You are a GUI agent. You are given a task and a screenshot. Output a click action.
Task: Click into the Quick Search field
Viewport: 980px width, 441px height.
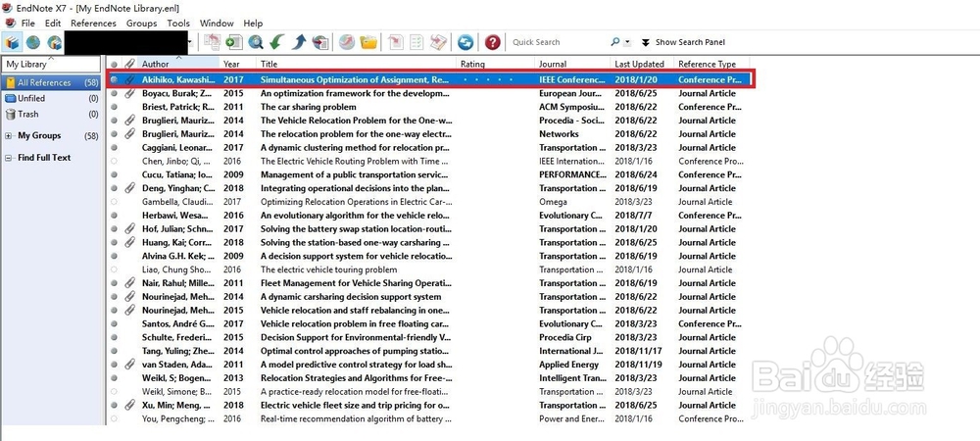coord(559,42)
